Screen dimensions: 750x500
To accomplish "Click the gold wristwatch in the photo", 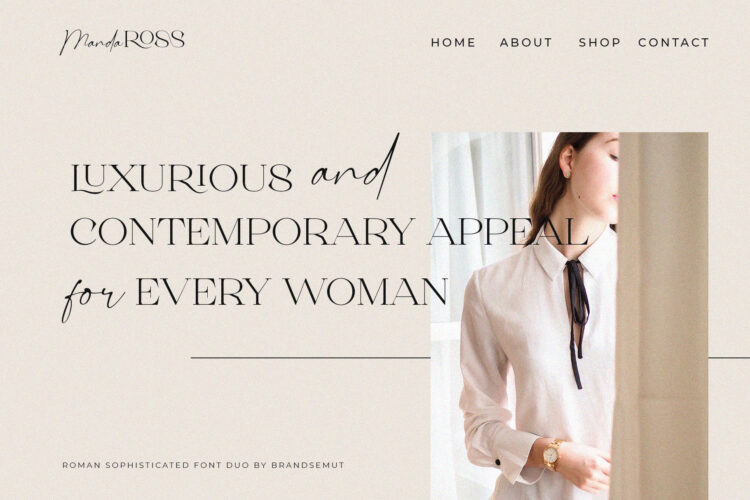I will [x=551, y=454].
